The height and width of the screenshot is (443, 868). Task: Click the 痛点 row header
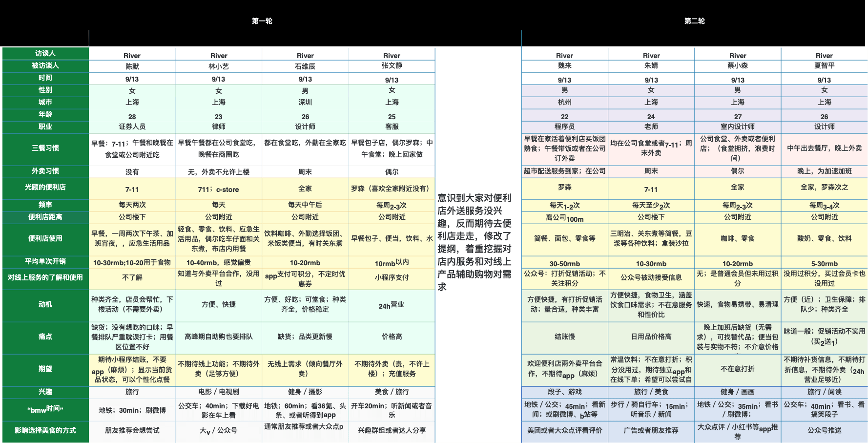[45, 337]
